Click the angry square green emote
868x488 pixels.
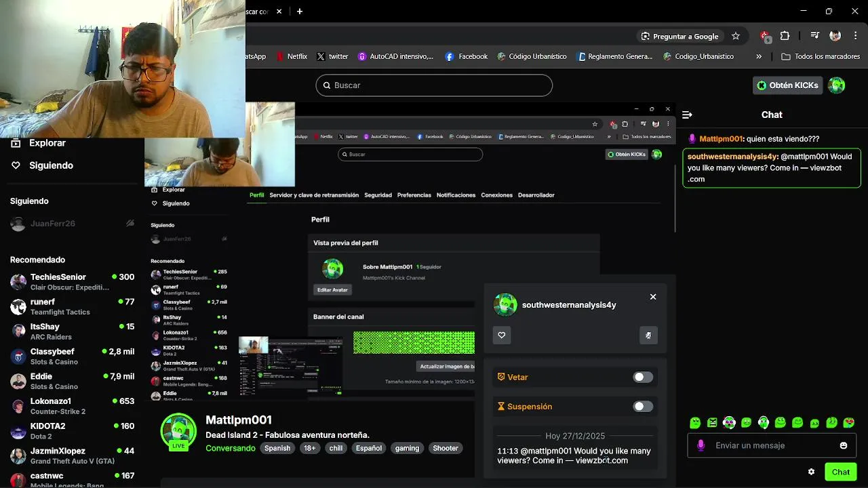pyautogui.click(x=712, y=422)
